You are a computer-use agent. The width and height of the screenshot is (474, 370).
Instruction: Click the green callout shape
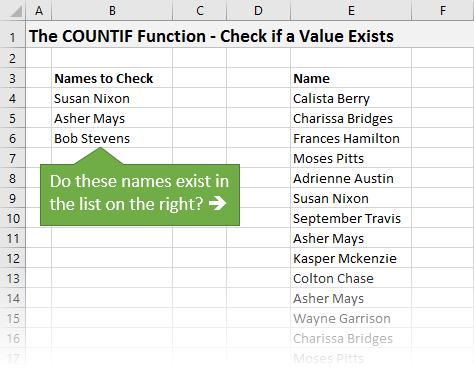(x=140, y=194)
